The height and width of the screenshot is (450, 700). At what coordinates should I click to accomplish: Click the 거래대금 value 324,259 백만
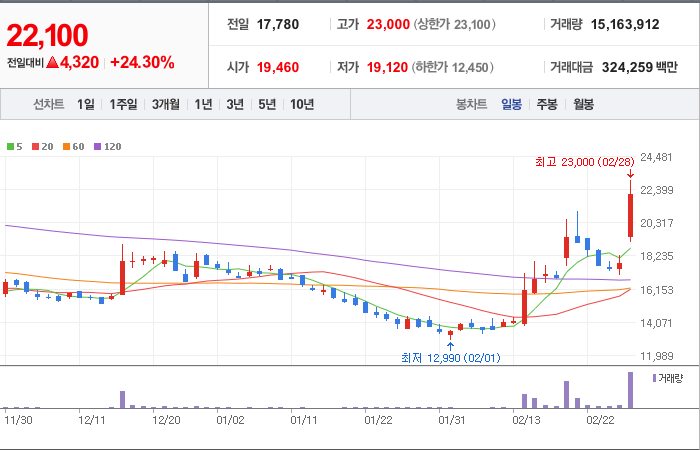(x=640, y=67)
